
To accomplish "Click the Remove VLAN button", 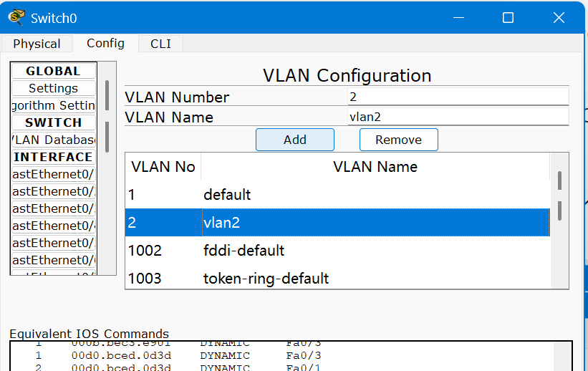I will 398,140.
